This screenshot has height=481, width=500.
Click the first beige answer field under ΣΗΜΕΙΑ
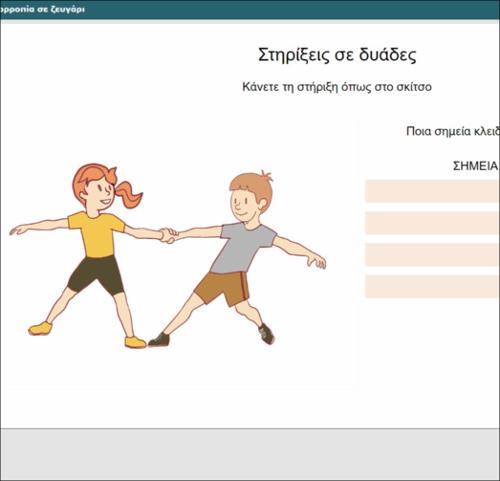tap(433, 191)
